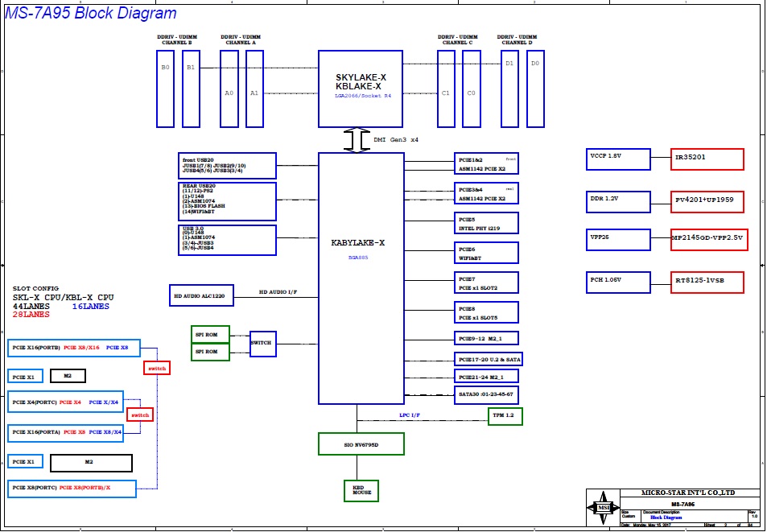Click the IR35201 regulator block
Viewport: 767px width, 532px height.
coord(707,159)
